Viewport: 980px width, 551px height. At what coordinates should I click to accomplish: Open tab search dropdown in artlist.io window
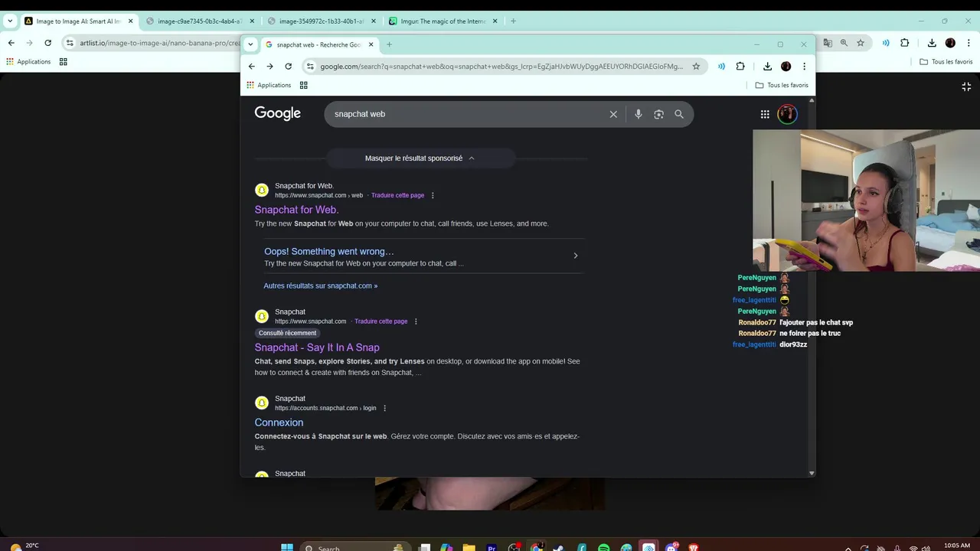pos(10,21)
